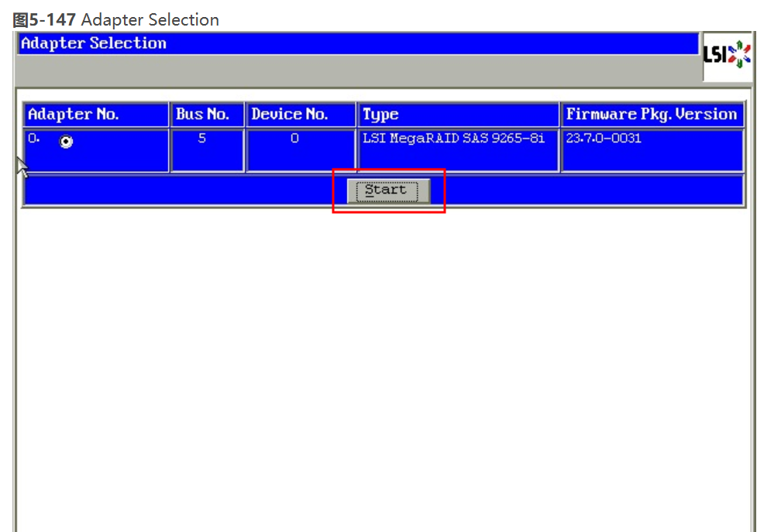Click the adapter number "0." label
Image resolution: width=757 pixels, height=532 pixels.
(33, 139)
